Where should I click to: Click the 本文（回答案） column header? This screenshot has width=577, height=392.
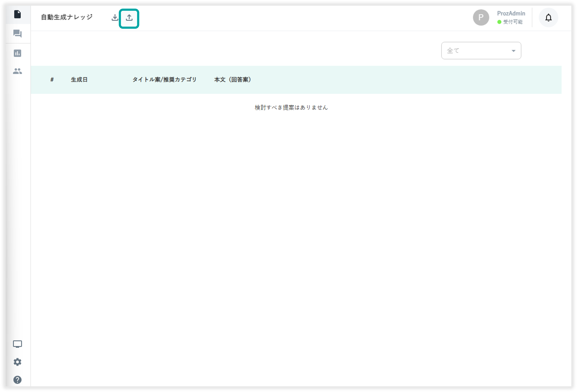(233, 80)
